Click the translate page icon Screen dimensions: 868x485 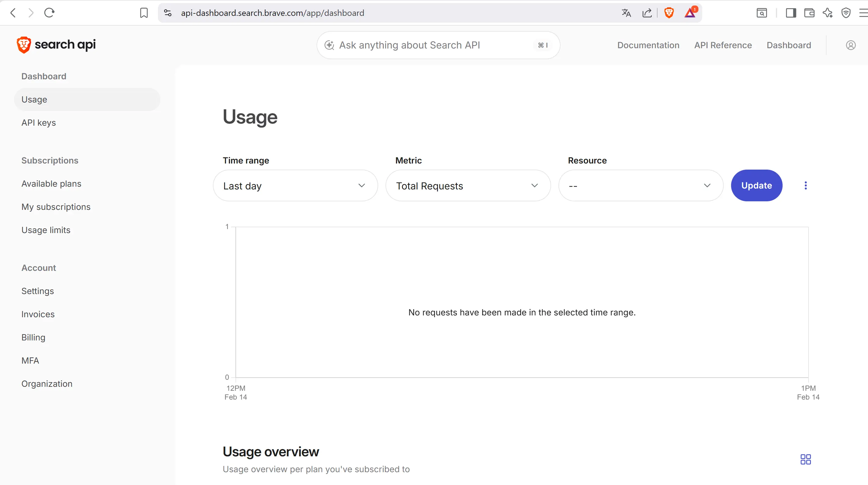[626, 13]
